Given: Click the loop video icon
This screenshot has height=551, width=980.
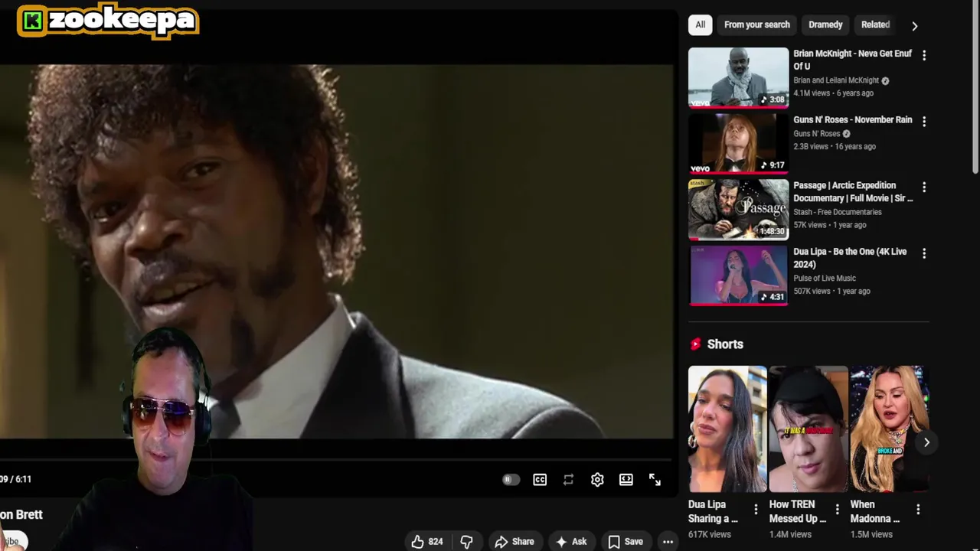Looking at the screenshot, I should (x=568, y=480).
